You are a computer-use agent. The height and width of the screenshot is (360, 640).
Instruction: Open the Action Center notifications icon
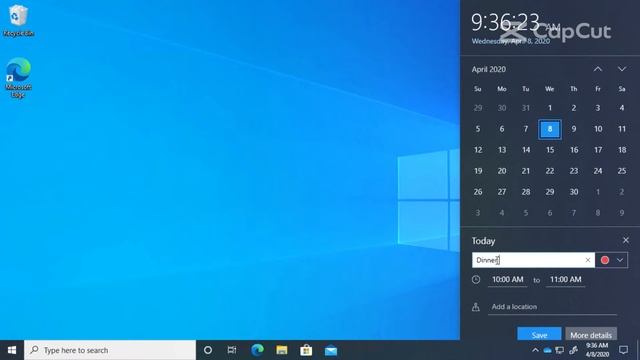pyautogui.click(x=623, y=350)
